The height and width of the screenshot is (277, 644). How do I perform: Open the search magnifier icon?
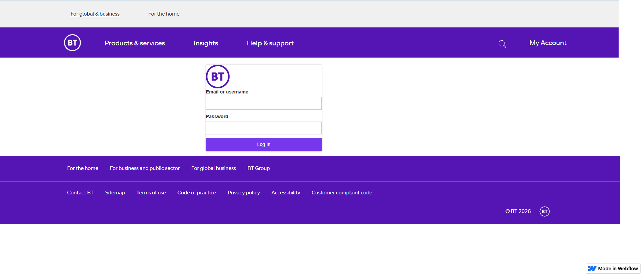(x=502, y=44)
